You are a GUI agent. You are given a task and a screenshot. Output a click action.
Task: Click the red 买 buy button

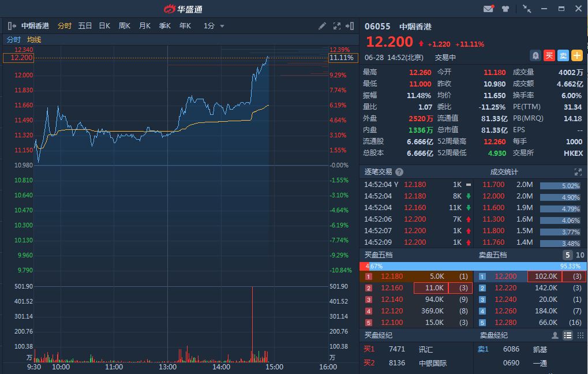(x=549, y=56)
